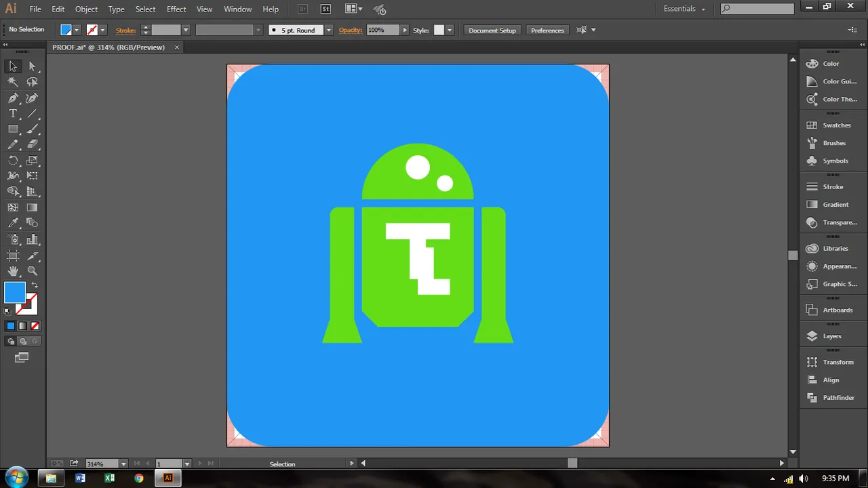
Task: Open the Type menu
Action: coord(117,9)
